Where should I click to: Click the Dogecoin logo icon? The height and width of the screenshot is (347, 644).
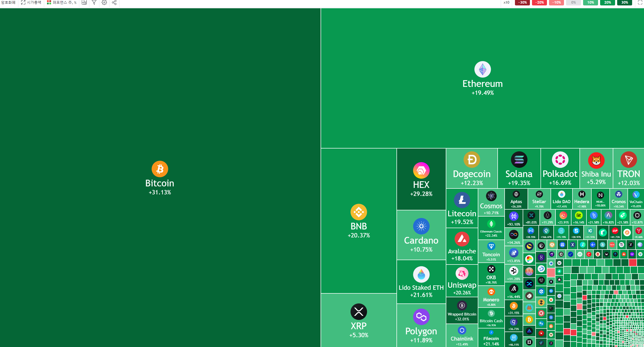[472, 160]
